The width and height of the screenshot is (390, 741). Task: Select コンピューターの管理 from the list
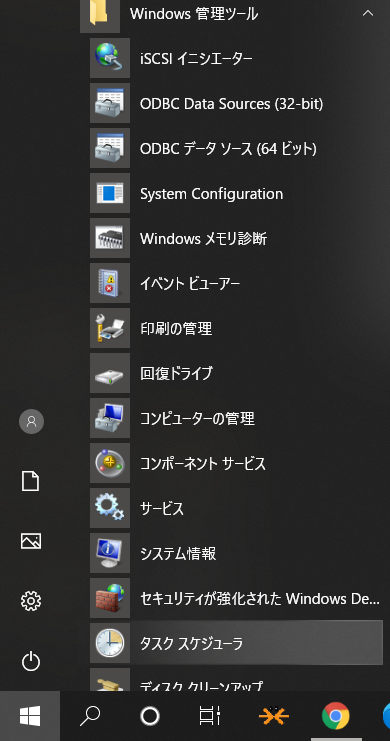coord(236,418)
